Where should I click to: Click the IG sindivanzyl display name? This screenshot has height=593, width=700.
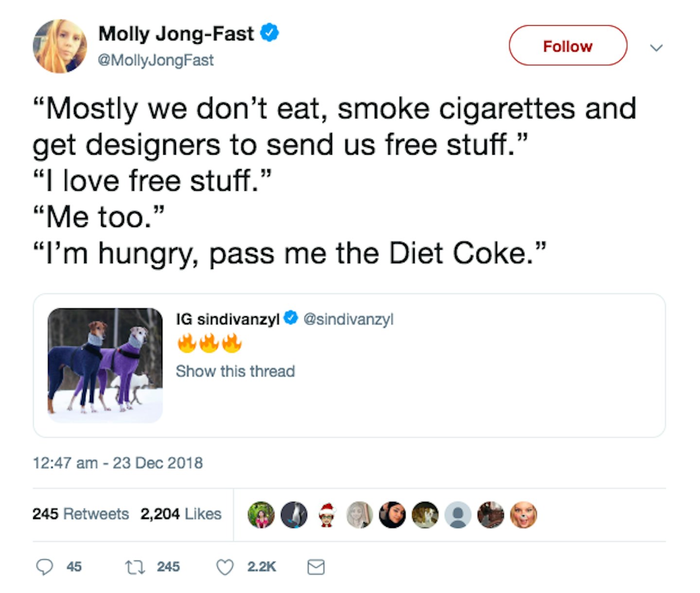[x=227, y=319]
